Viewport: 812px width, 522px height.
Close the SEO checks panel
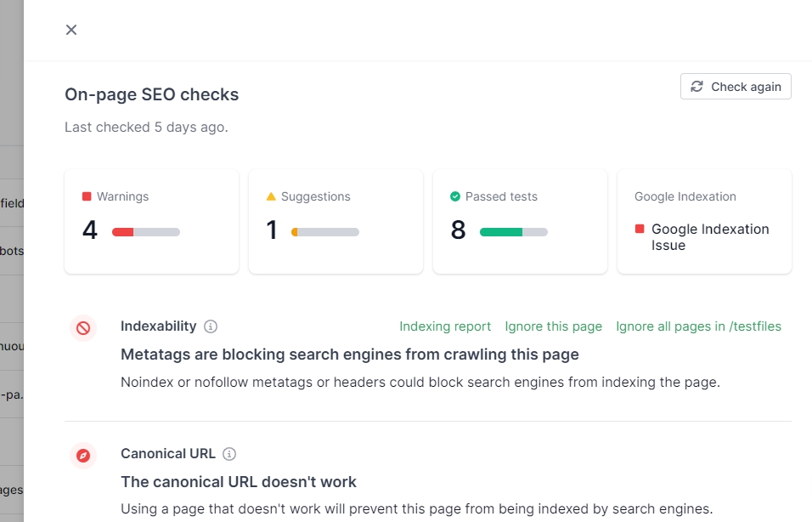click(71, 30)
